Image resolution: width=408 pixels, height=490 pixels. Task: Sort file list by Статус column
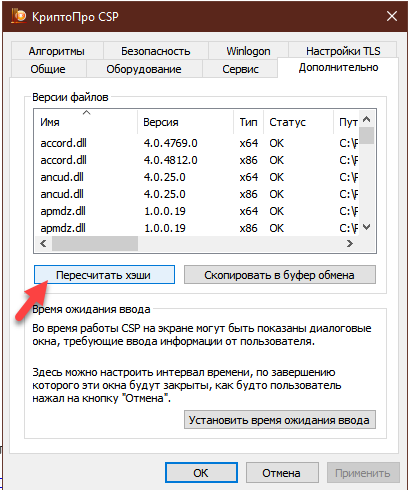tap(298, 122)
